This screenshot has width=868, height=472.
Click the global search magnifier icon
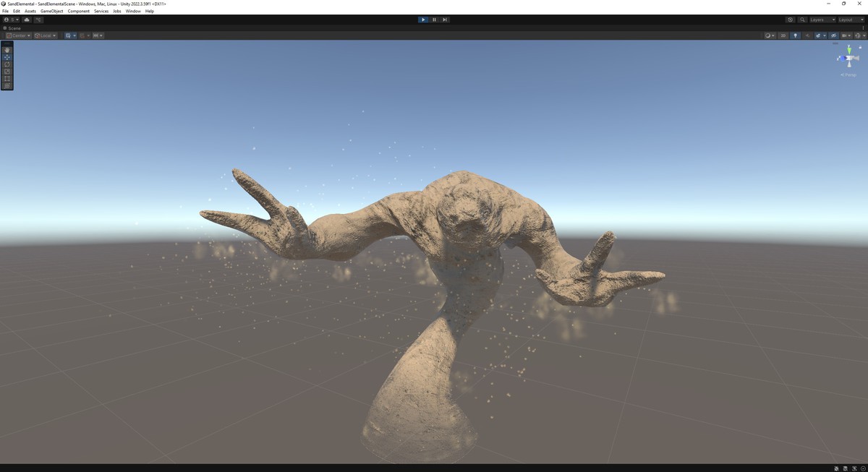click(x=803, y=20)
